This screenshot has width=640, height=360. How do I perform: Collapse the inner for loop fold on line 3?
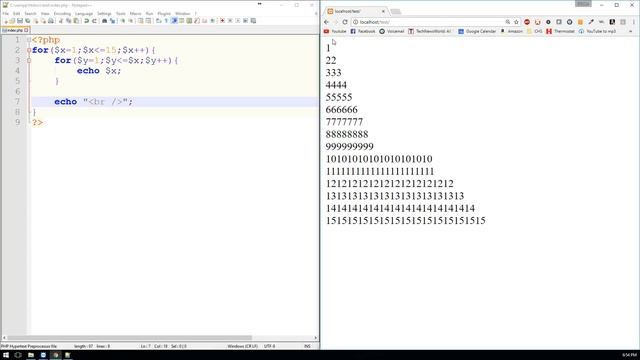point(29,60)
